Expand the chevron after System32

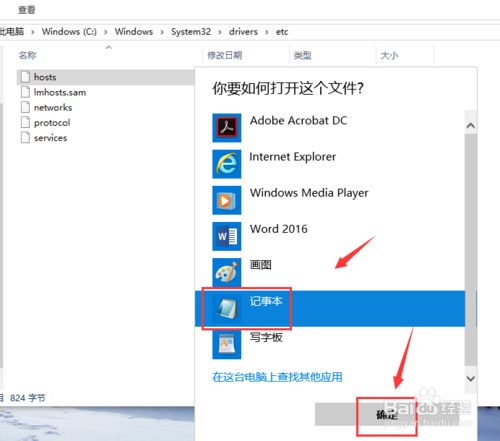click(x=220, y=32)
